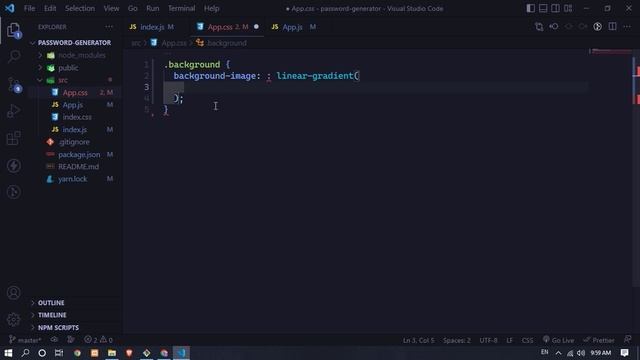Click the split editor right icon
Viewport: 640px width, 360px height.
click(x=612, y=27)
